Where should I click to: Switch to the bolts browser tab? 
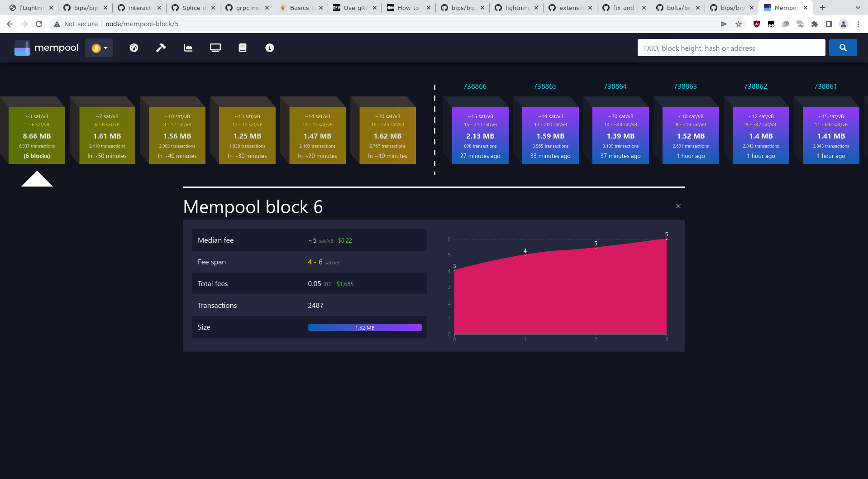tap(679, 8)
